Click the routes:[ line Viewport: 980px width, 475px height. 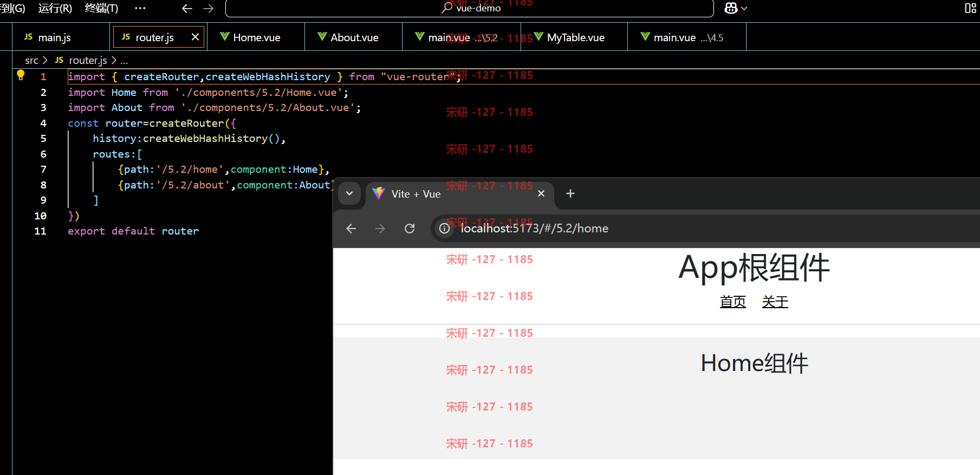tap(117, 154)
